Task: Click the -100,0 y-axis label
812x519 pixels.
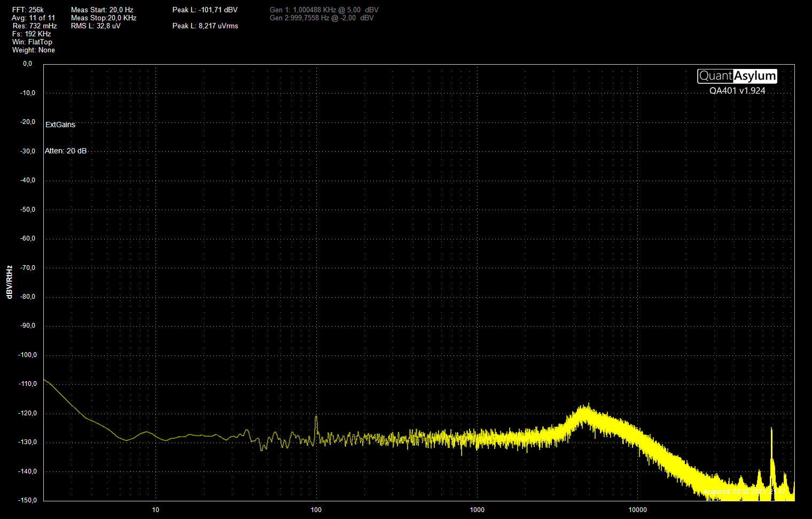Action: click(28, 355)
